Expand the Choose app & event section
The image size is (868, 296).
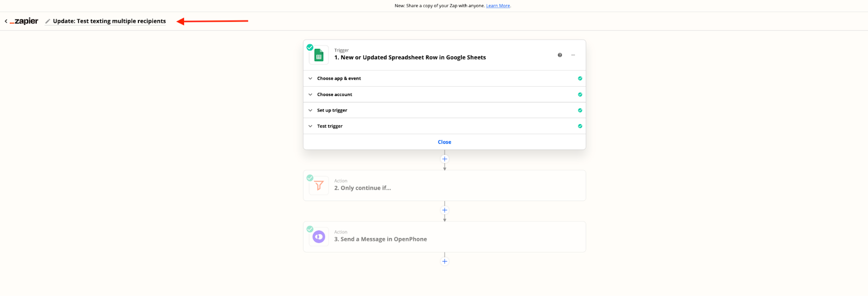click(444, 79)
